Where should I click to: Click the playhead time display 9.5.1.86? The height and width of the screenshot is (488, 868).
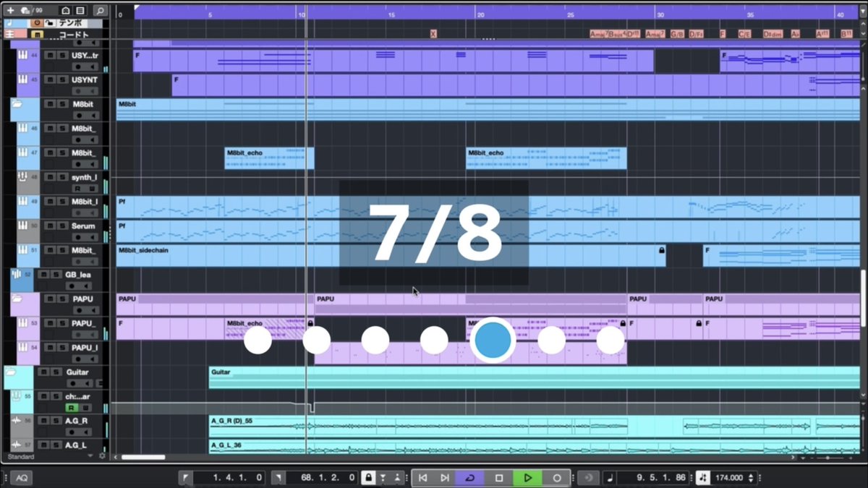point(660,478)
